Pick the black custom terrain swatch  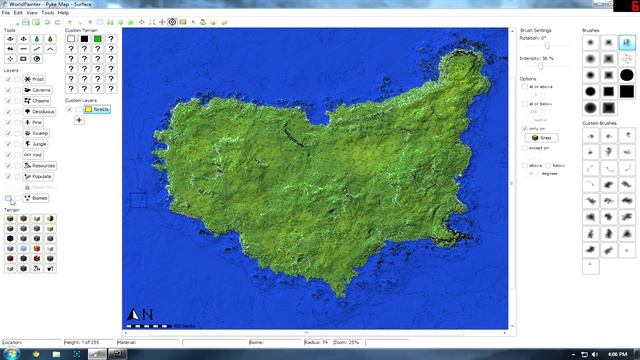click(x=84, y=39)
